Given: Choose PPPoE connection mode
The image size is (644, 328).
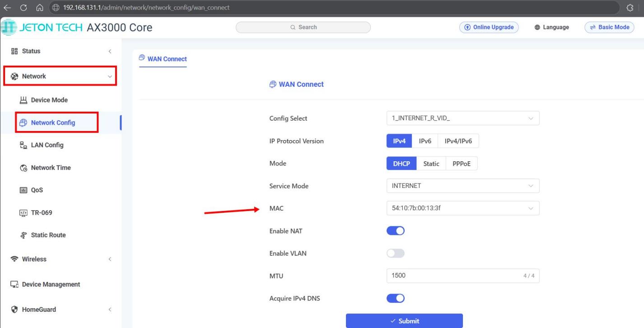Looking at the screenshot, I should click(x=462, y=164).
